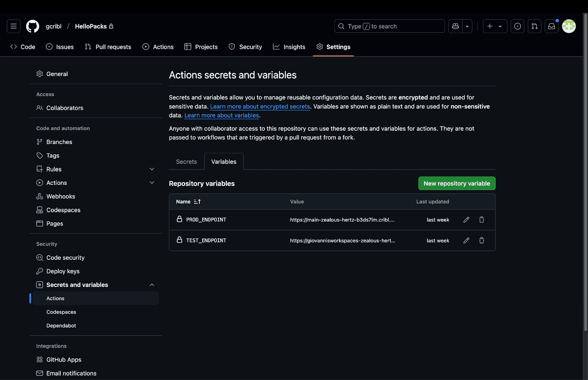Image resolution: width=588 pixels, height=380 pixels.
Task: Open the create new dropdown
Action: click(495, 26)
